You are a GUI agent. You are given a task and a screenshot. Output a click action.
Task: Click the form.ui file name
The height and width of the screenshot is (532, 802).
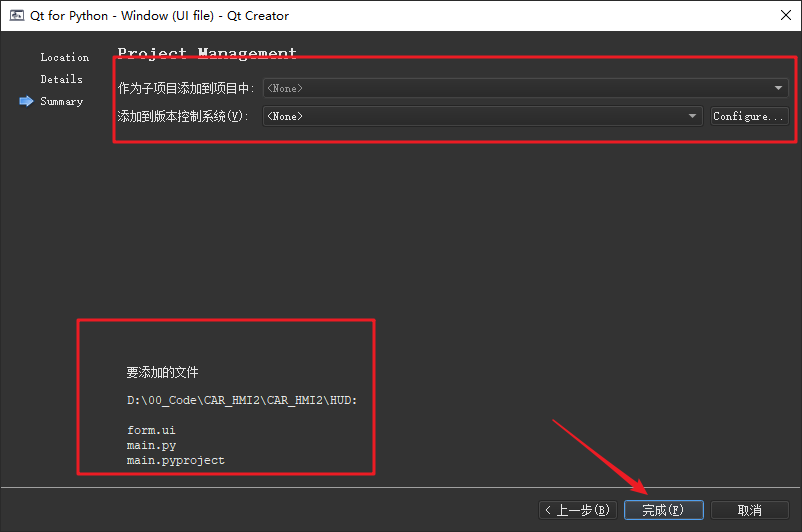pyautogui.click(x=151, y=430)
